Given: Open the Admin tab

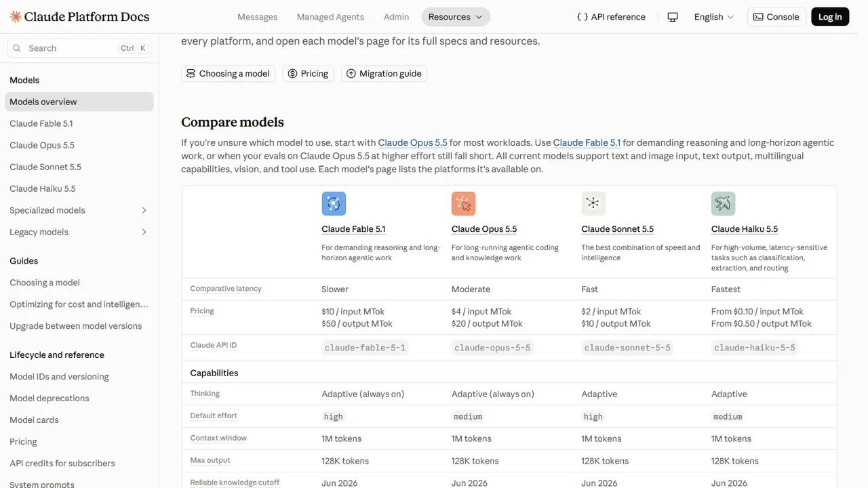Looking at the screenshot, I should [x=396, y=17].
